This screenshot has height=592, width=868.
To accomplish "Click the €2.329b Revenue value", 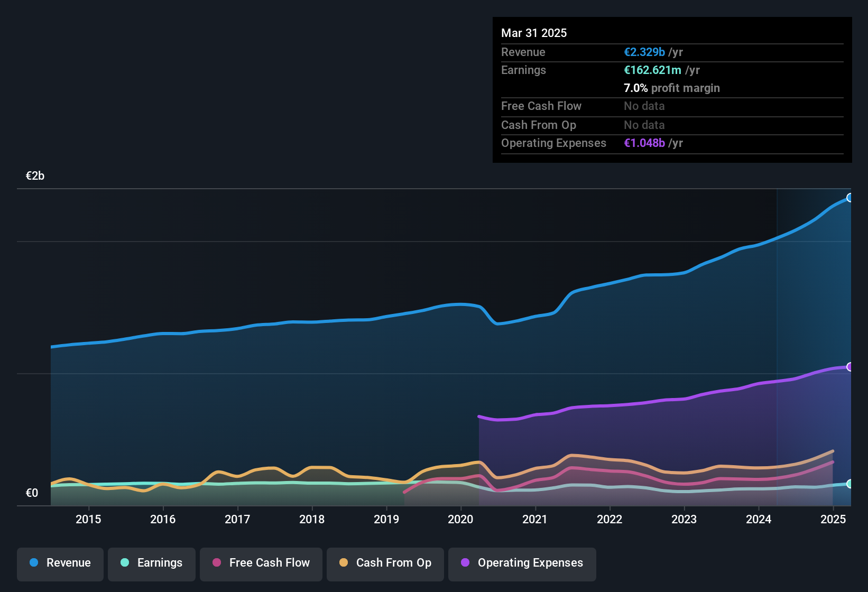I will [x=644, y=52].
